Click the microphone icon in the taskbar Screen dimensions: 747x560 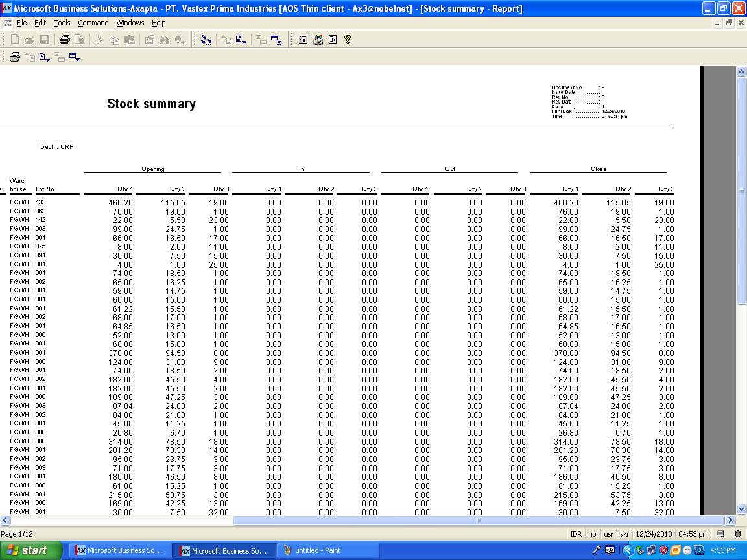[x=596, y=550]
